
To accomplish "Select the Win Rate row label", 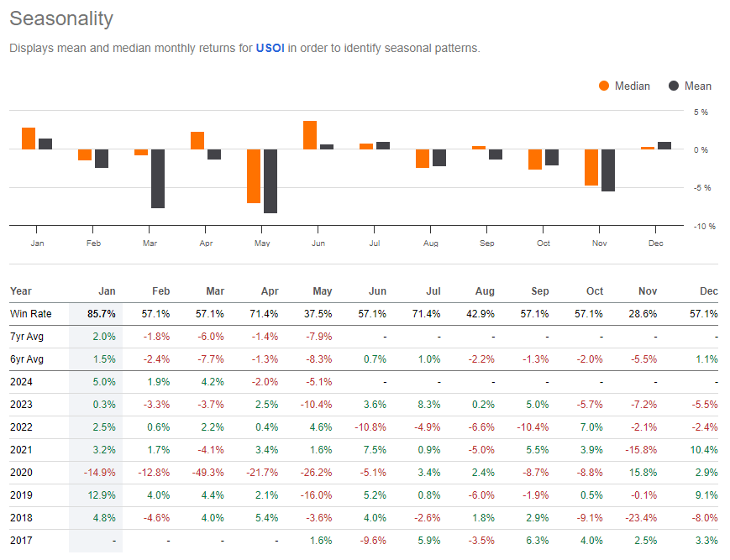I will 32,313.
